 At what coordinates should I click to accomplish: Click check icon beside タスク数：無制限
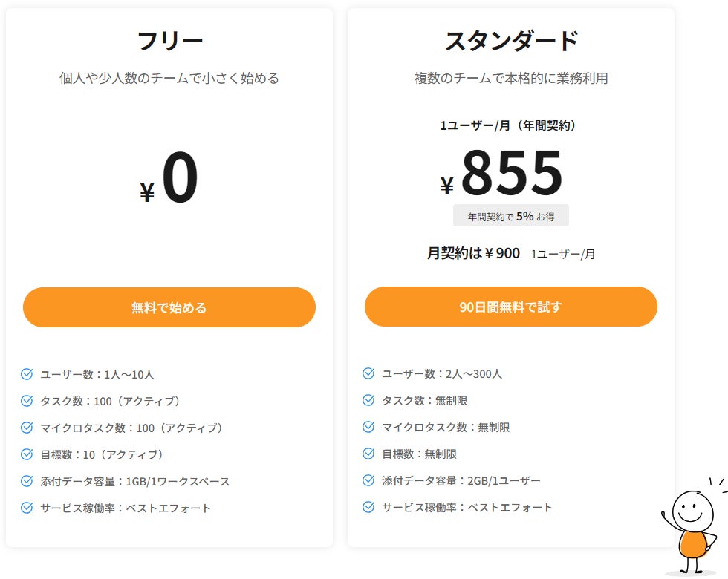pyautogui.click(x=368, y=400)
